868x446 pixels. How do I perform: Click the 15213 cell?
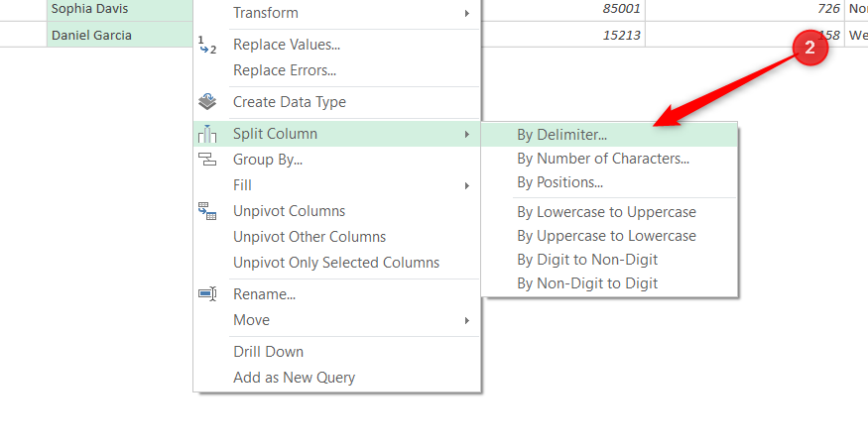click(563, 35)
